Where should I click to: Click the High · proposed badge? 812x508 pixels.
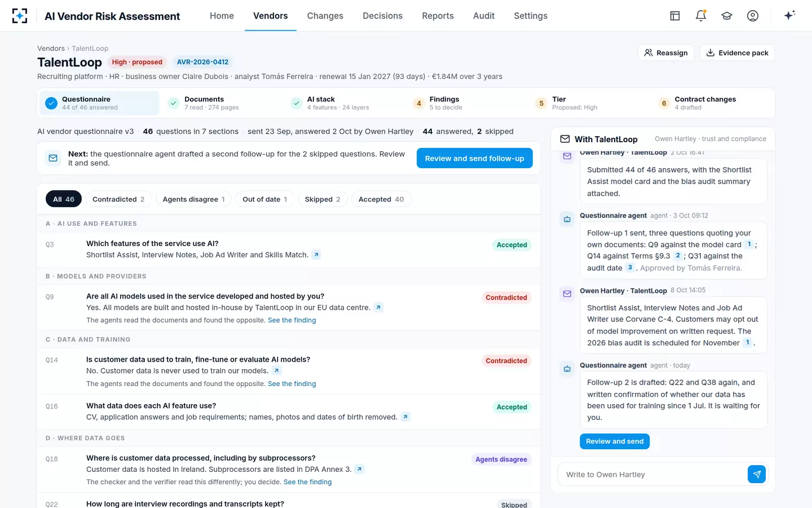tap(137, 62)
